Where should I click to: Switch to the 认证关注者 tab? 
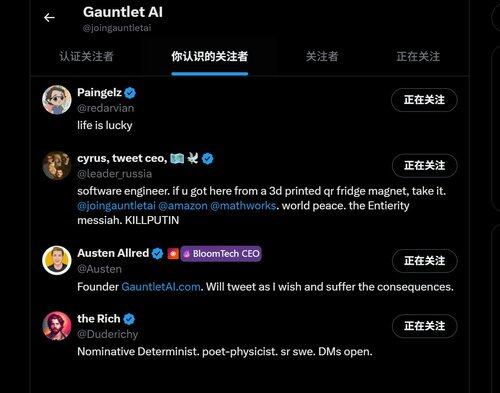(87, 56)
